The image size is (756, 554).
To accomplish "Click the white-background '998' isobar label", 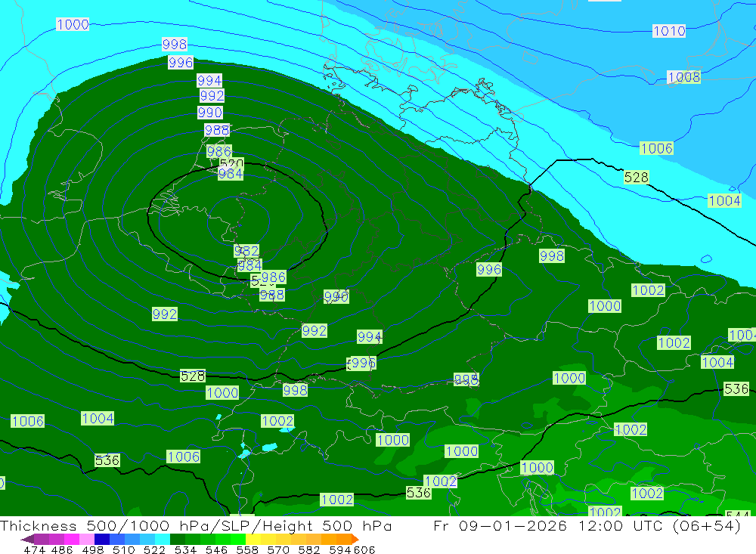I will point(175,45).
